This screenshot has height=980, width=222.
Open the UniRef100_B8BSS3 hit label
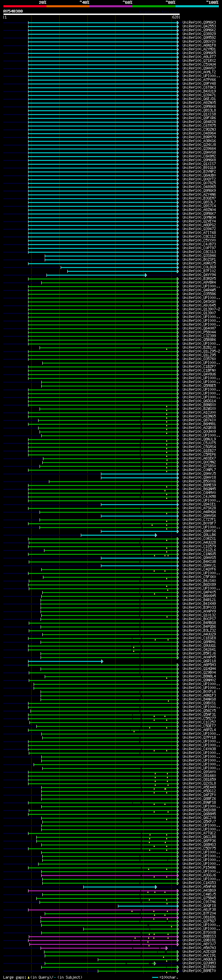click(x=199, y=937)
